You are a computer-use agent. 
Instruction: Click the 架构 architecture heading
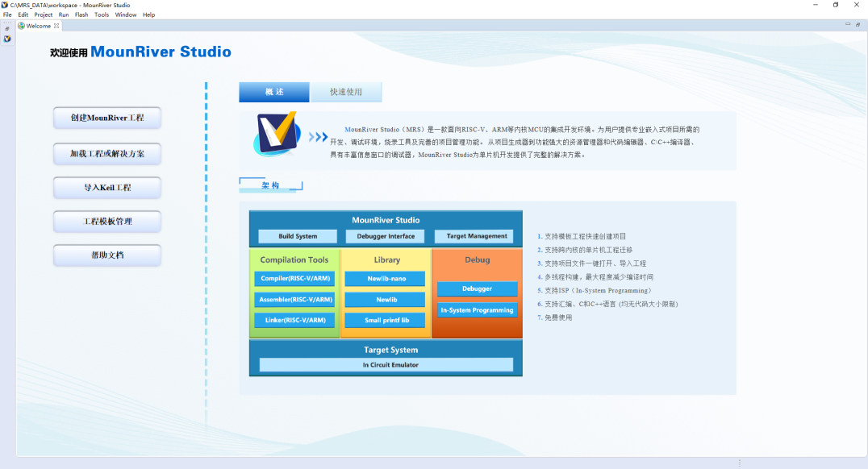(x=271, y=185)
